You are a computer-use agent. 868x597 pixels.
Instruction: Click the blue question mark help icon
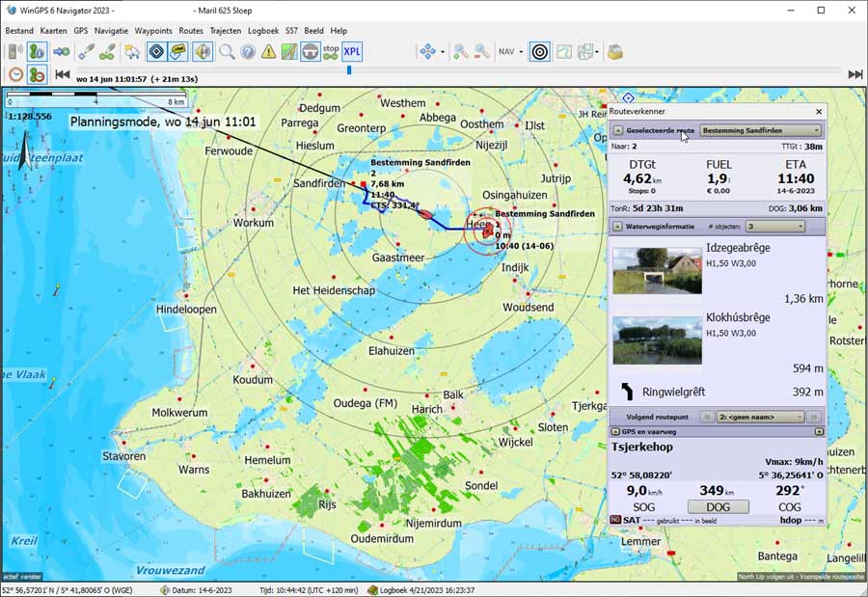pyautogui.click(x=248, y=52)
